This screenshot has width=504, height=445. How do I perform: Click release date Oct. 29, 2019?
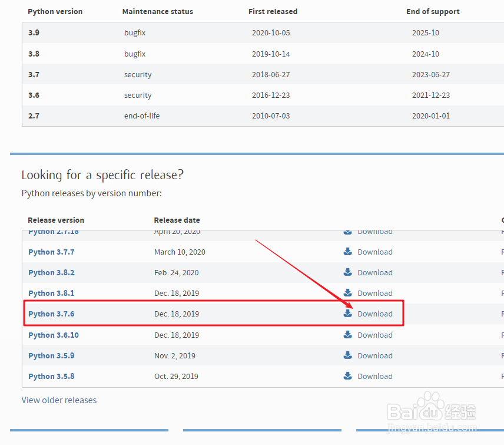176,376
